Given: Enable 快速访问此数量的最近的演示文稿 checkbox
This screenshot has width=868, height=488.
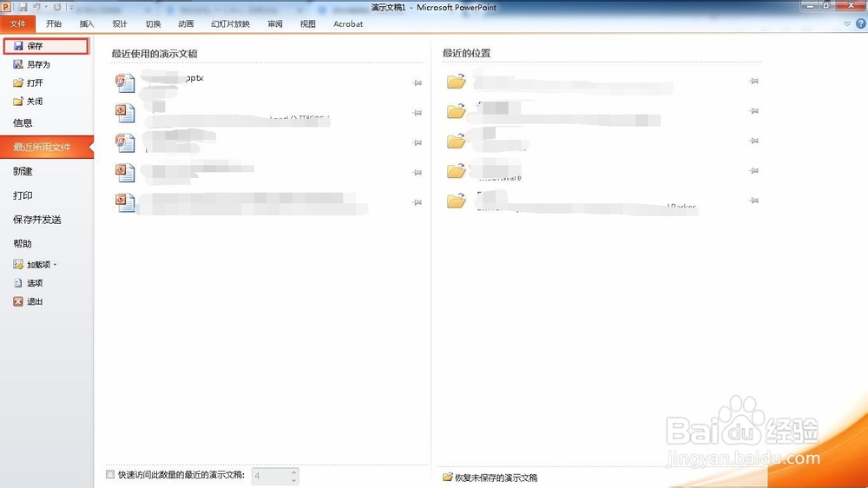Looking at the screenshot, I should (x=110, y=475).
